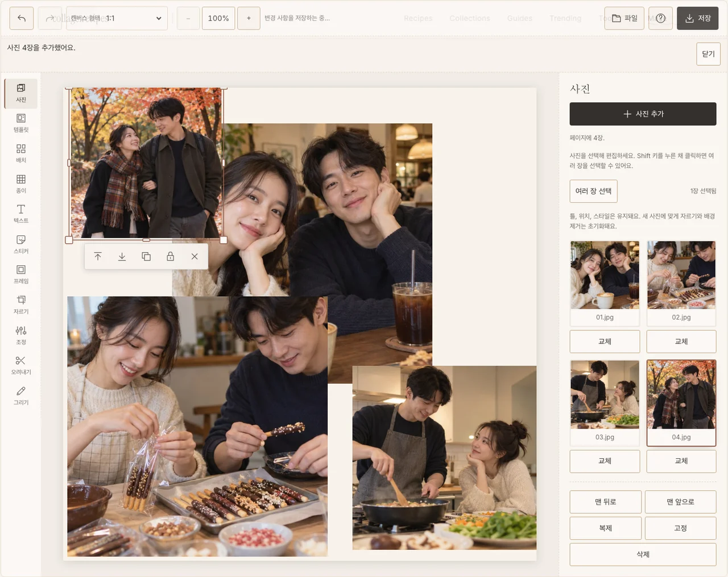Click 교체 replace under 03.jpg
This screenshot has width=728, height=577.
point(605,461)
